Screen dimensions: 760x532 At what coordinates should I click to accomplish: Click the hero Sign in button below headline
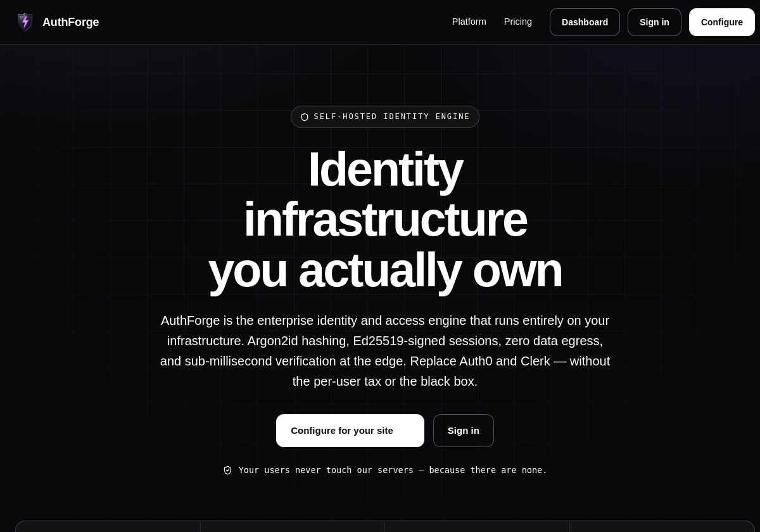(x=464, y=431)
